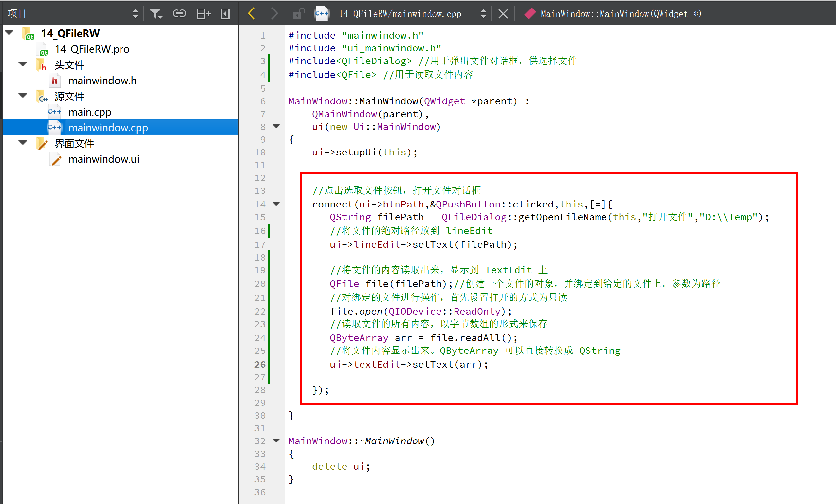Click the C++ file icon beside mainwindow.cpp
Screen dimensions: 836x504
point(54,127)
